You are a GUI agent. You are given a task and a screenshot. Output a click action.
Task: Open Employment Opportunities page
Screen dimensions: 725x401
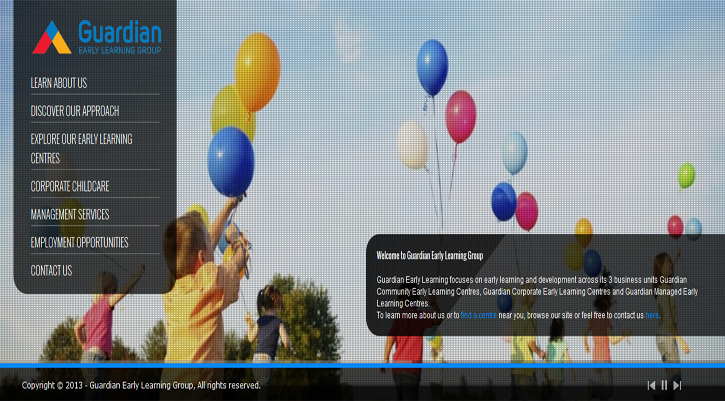tap(79, 243)
